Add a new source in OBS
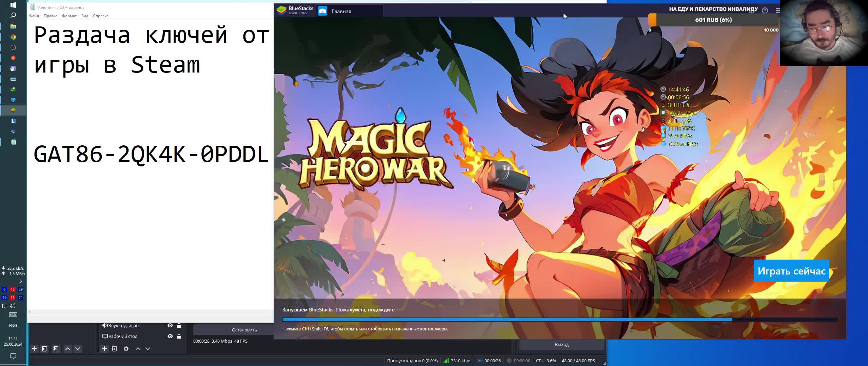This screenshot has height=366, width=868. click(x=104, y=349)
